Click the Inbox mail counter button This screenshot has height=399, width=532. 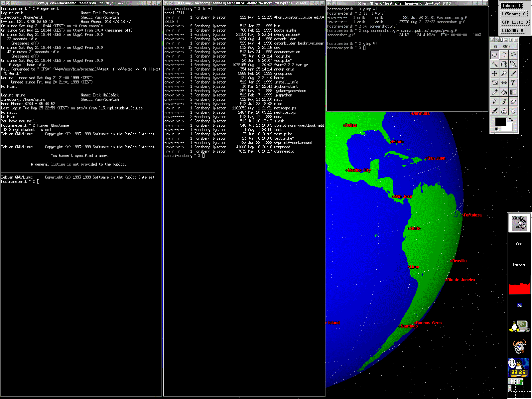click(511, 6)
